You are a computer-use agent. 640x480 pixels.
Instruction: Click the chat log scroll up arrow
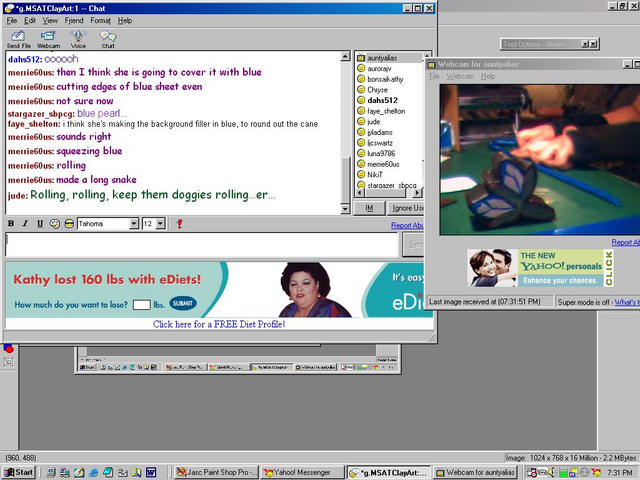pyautogui.click(x=345, y=56)
